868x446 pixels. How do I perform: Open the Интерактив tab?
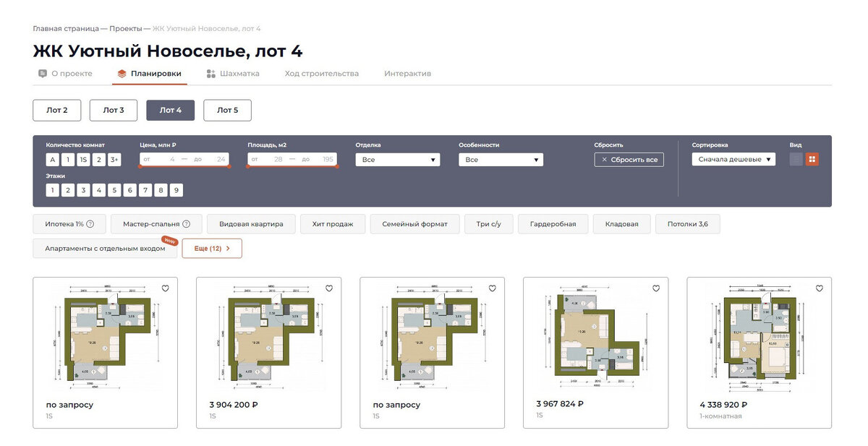click(407, 74)
